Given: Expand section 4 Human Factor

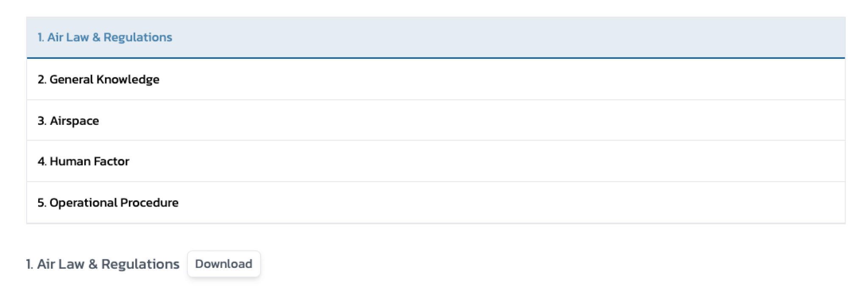Looking at the screenshot, I should [x=83, y=161].
